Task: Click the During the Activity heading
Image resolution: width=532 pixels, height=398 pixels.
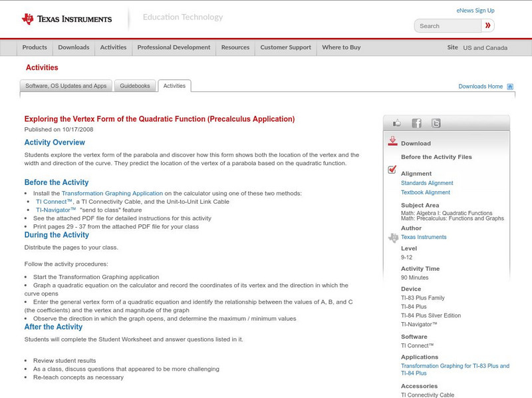Action: 57,235
